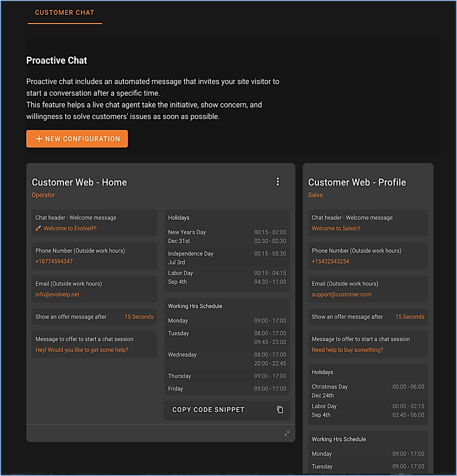This screenshot has width=457, height=476.
Task: Click the Operator label under Customer Web - Home
Action: pos(43,195)
